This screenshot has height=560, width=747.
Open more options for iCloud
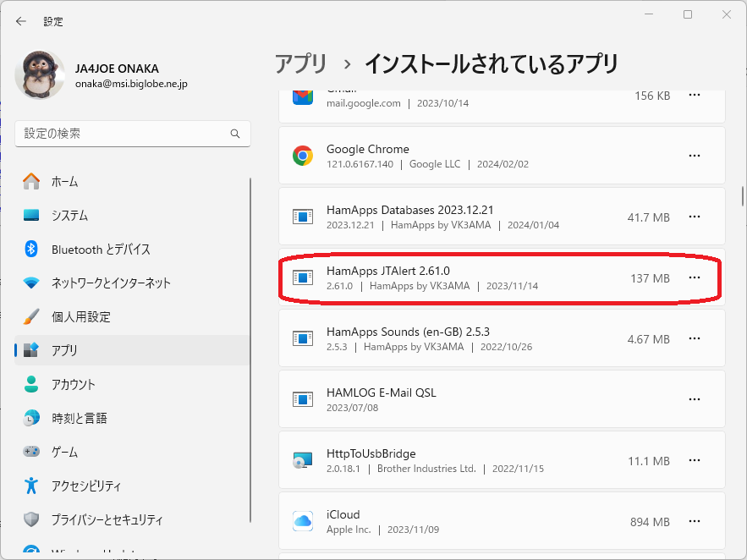coord(694,521)
